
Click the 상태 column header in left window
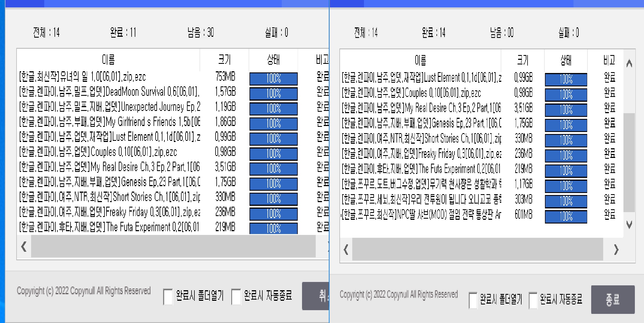(x=273, y=60)
